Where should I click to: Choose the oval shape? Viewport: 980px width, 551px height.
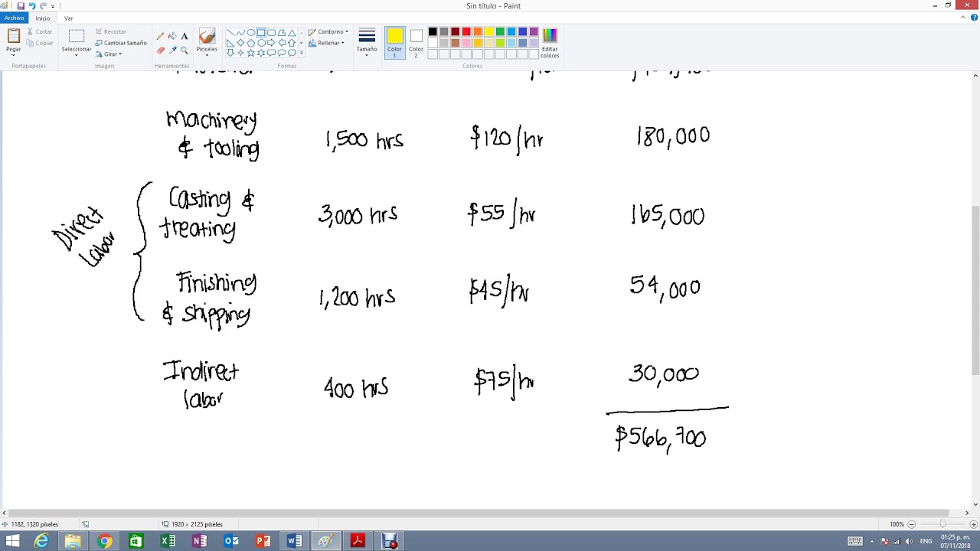tap(251, 33)
